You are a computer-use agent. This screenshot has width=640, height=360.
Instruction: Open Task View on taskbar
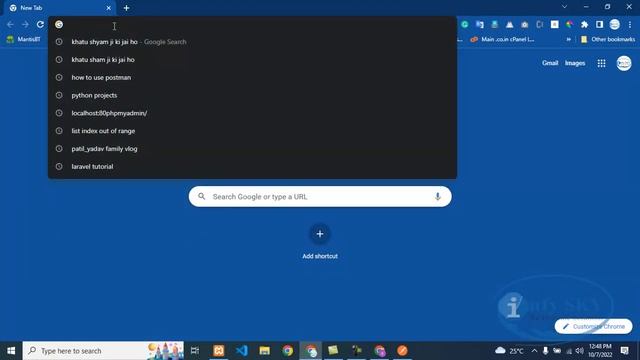(x=195, y=351)
